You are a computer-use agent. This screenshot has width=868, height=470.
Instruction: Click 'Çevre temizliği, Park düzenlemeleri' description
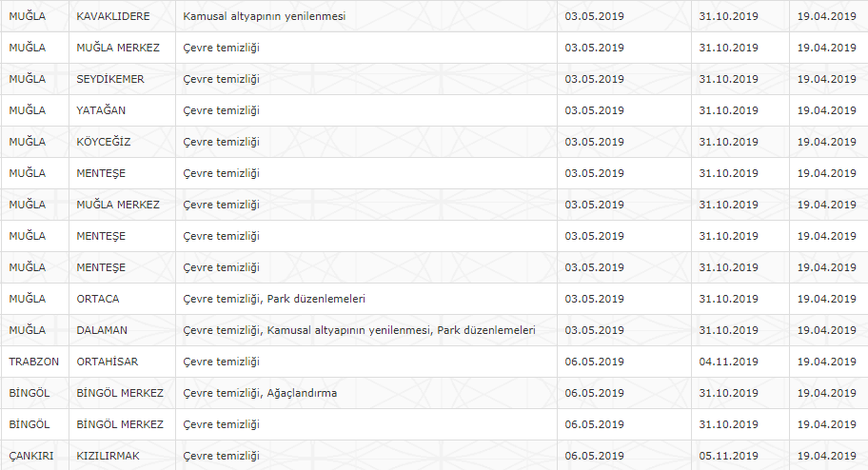274,299
